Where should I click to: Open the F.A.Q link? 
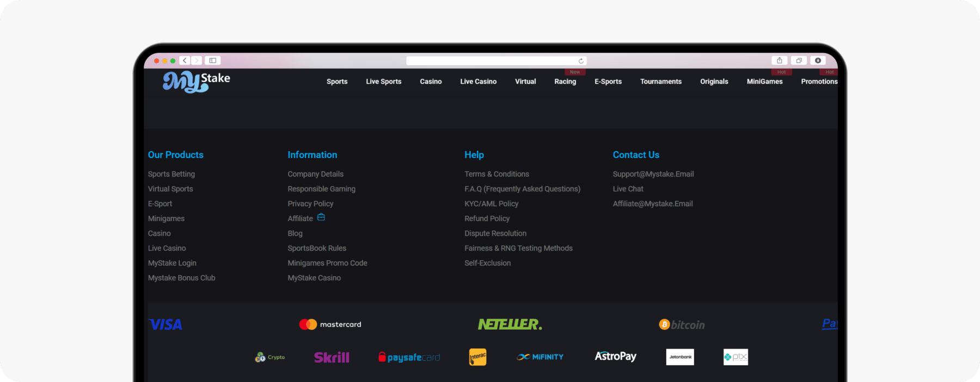click(x=523, y=189)
